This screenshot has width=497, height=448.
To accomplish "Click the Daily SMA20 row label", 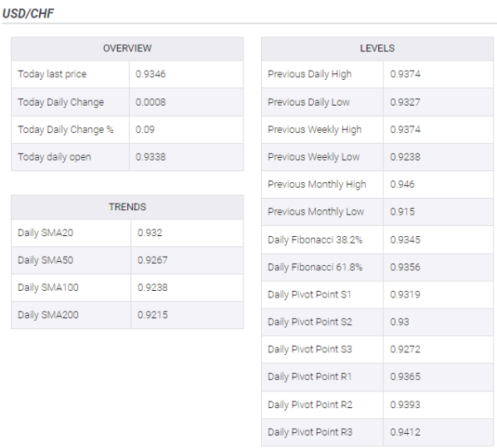I will [46, 233].
